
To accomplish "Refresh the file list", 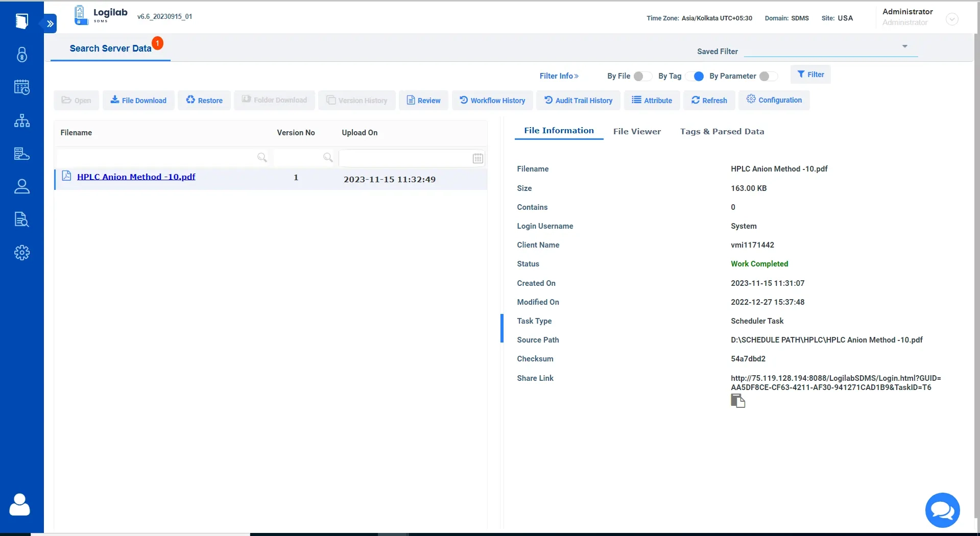I will pos(709,101).
